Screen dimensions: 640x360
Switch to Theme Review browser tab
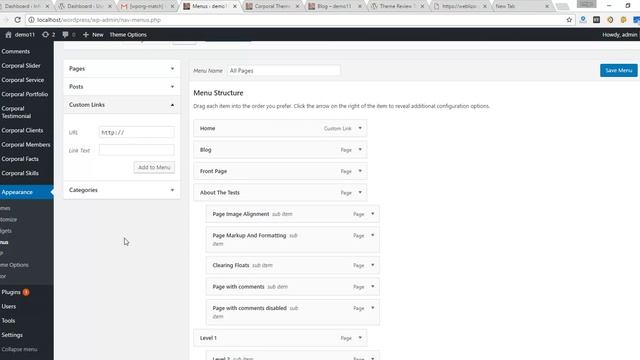click(x=397, y=6)
